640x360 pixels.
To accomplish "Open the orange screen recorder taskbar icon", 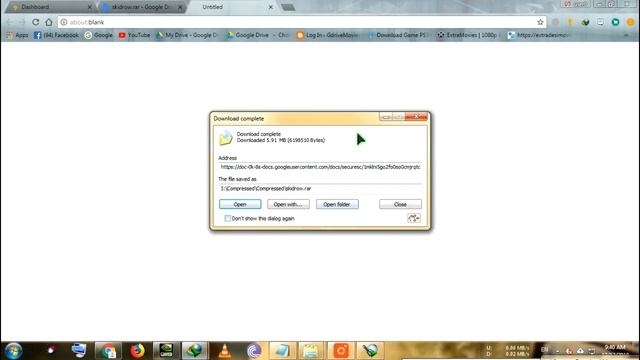I will (x=341, y=351).
